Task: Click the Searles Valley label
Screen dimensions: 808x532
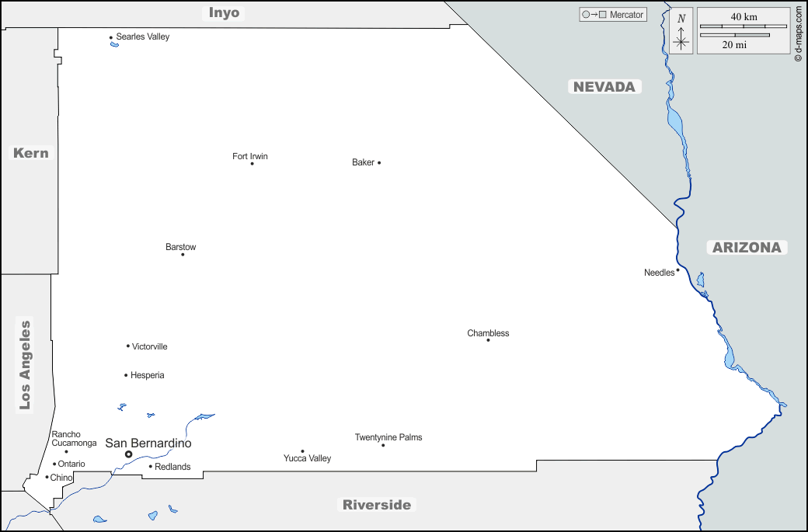Action: click(x=142, y=37)
